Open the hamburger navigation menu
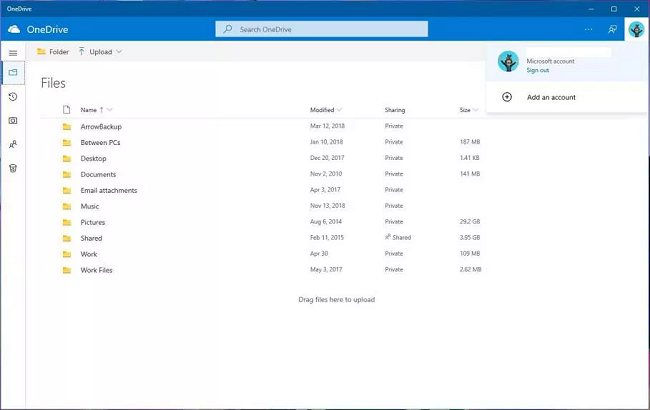The image size is (650, 410). [13, 52]
